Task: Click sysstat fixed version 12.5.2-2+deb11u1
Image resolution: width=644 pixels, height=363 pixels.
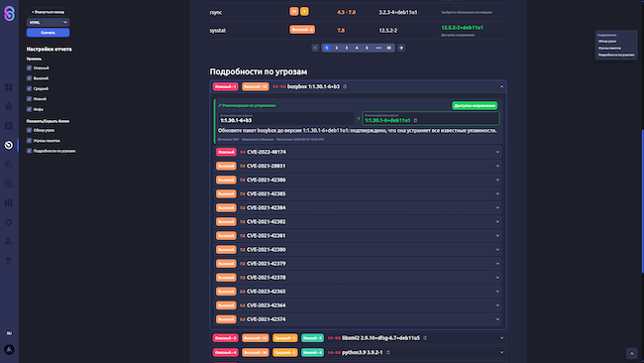Action: [462, 28]
